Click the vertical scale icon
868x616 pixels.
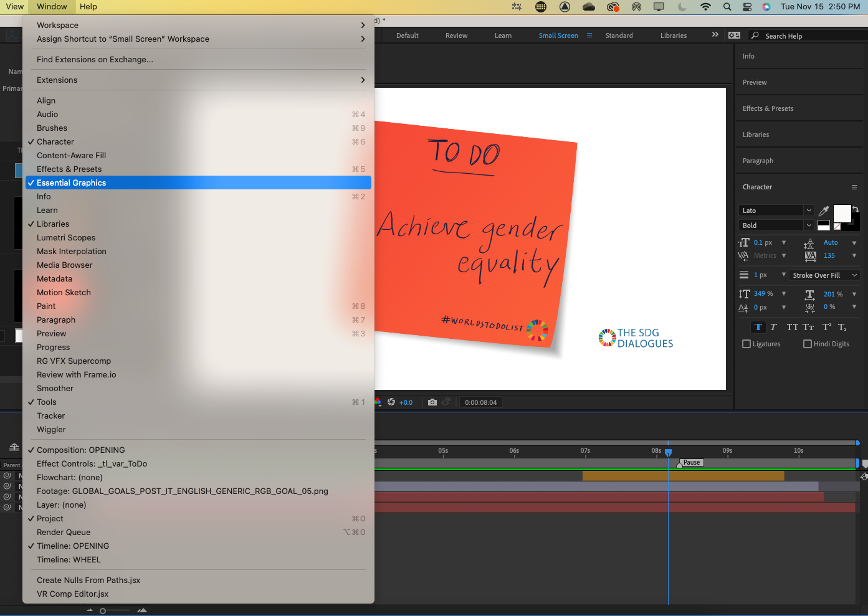coord(744,294)
